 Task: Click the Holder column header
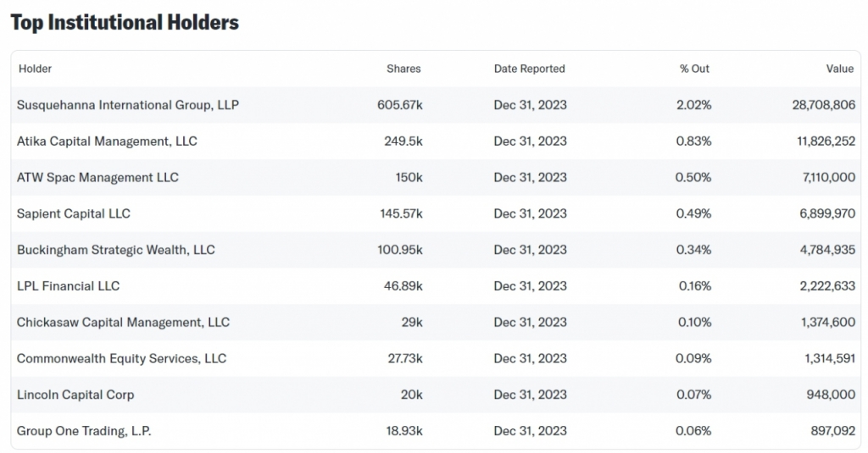coord(35,69)
